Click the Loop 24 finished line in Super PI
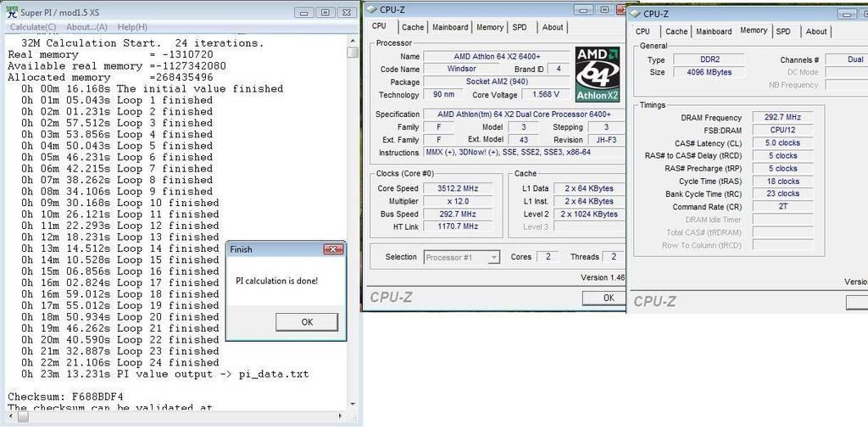This screenshot has height=430, width=868. tap(120, 362)
